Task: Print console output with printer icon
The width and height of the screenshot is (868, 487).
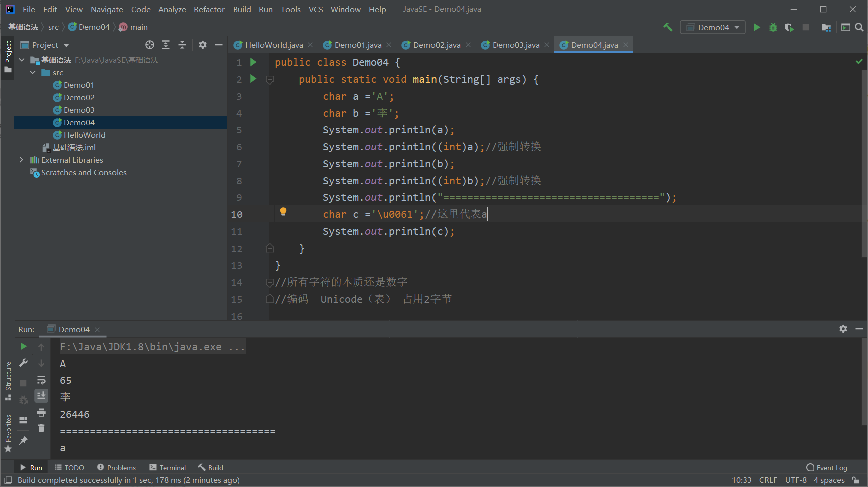Action: point(41,412)
